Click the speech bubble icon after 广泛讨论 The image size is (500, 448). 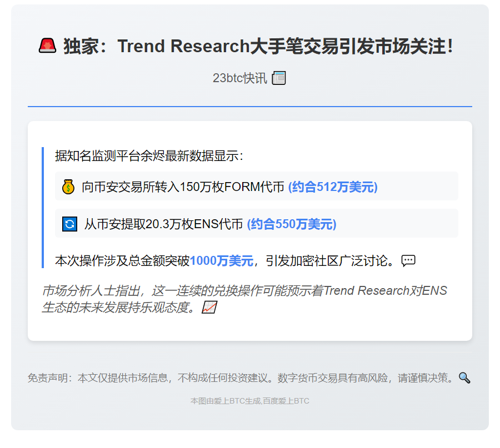coord(408,261)
